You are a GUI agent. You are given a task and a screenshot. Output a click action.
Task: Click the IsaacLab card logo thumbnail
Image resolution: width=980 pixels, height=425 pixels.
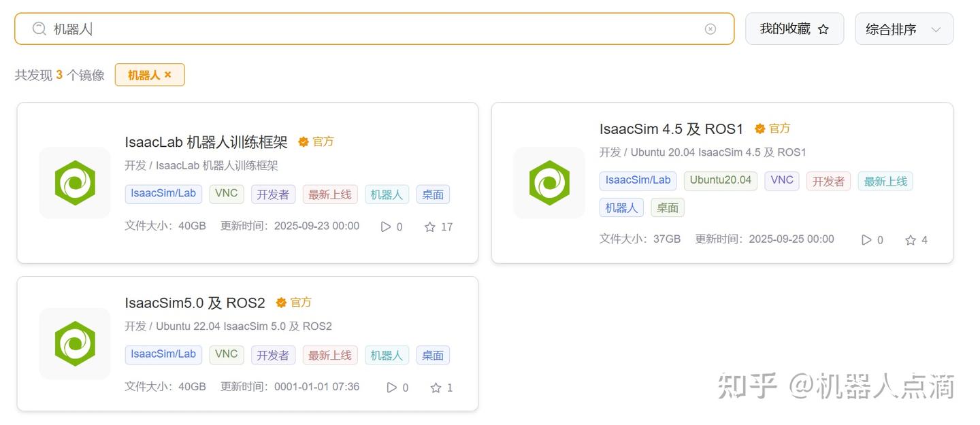(x=75, y=183)
